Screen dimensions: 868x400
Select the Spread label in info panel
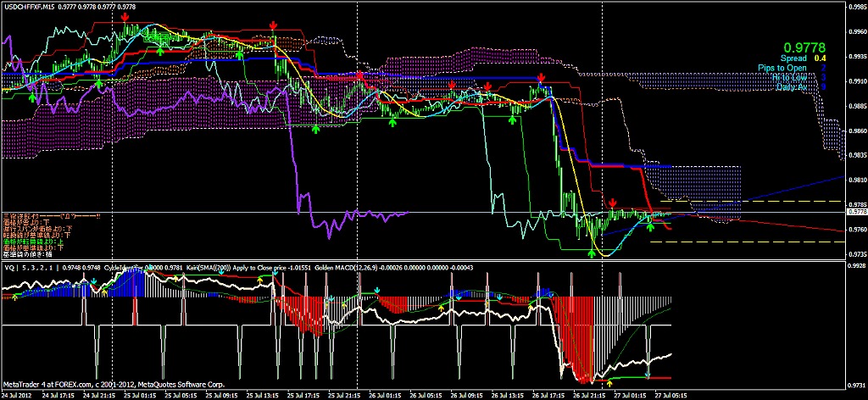[794, 58]
